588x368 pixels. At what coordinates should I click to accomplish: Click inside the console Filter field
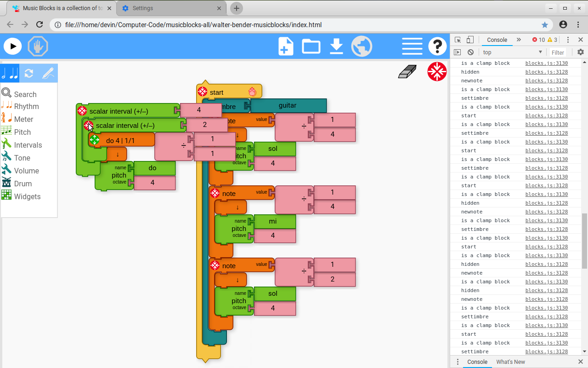coord(559,52)
